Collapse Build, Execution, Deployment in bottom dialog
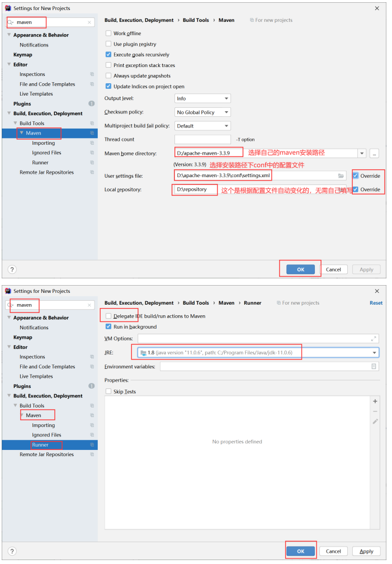392x564 pixels. click(9, 396)
